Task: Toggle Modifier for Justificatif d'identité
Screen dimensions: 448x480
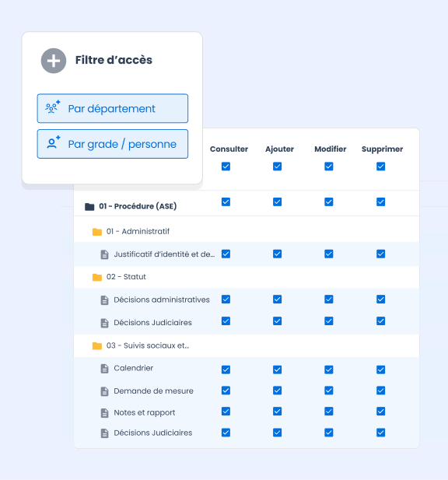Action: click(x=329, y=254)
